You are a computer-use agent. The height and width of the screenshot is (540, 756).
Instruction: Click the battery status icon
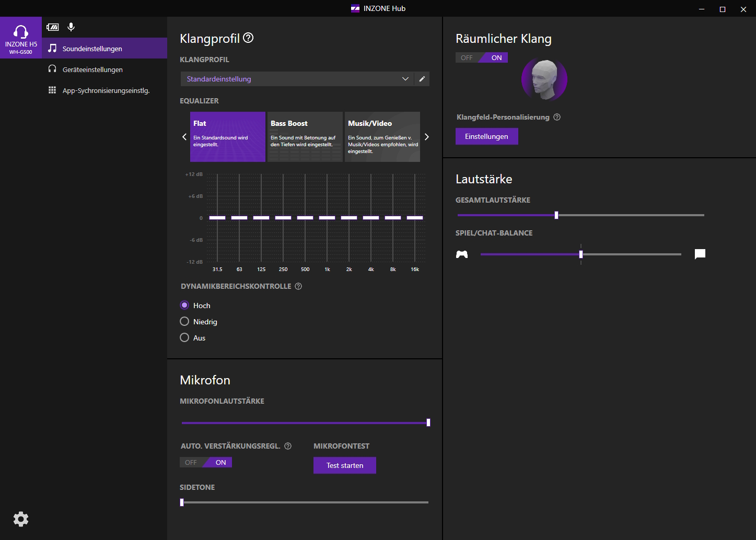(x=53, y=27)
